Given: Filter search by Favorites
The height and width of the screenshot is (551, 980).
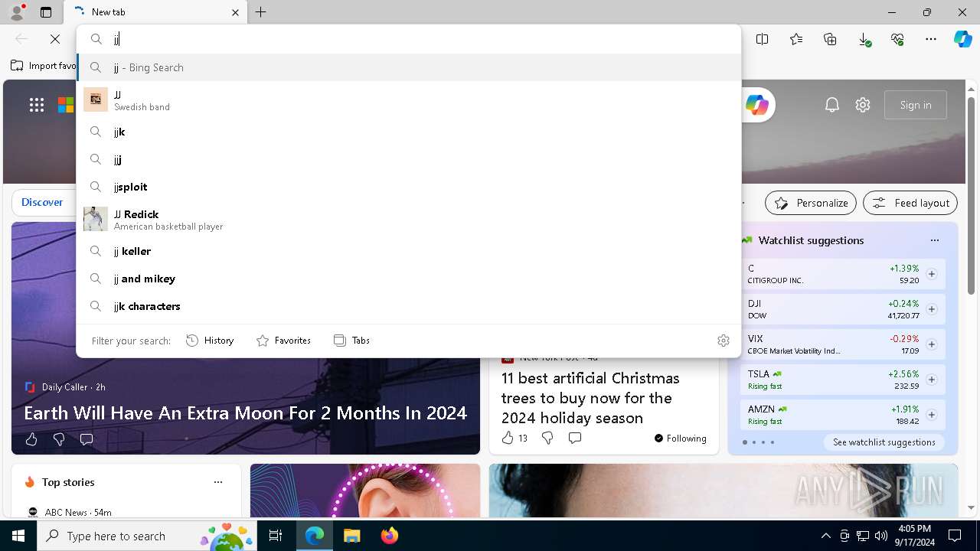Looking at the screenshot, I should 283,341.
